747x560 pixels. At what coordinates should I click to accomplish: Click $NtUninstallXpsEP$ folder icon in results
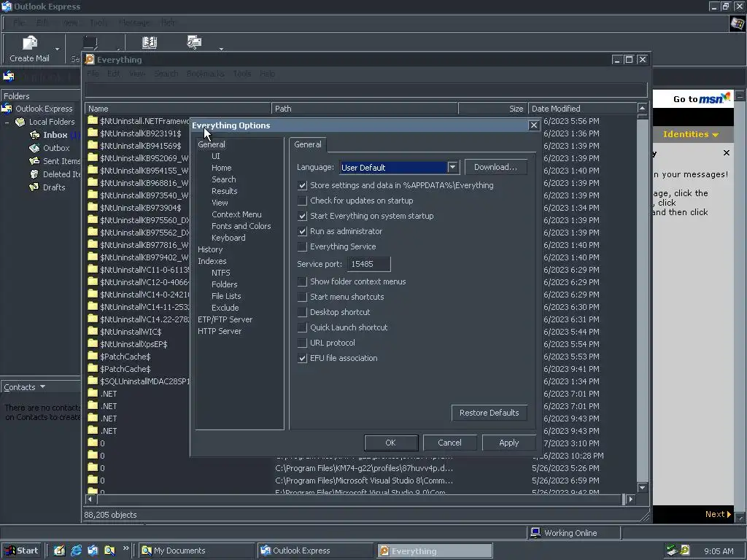pyautogui.click(x=93, y=343)
